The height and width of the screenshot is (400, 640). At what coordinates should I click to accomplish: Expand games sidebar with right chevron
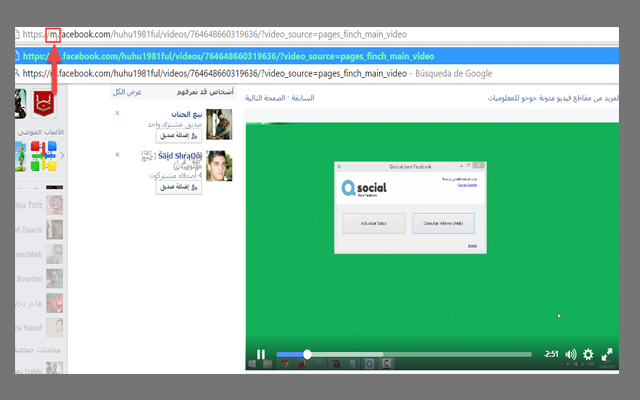(62, 156)
